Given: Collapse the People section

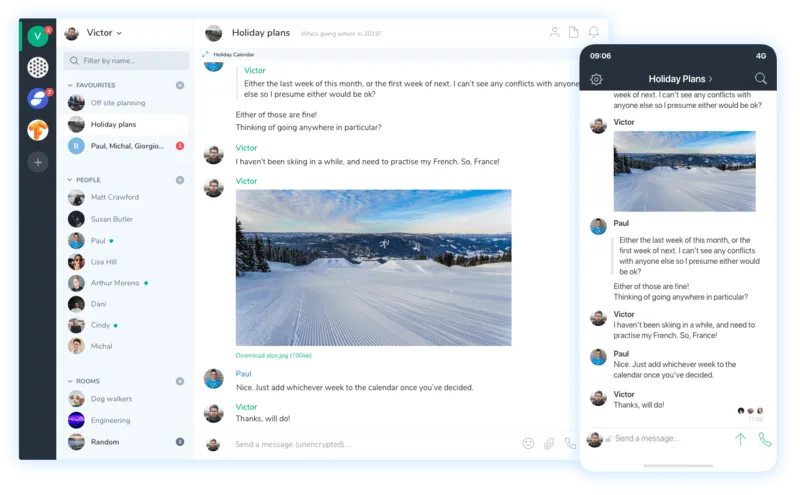Looking at the screenshot, I should 69,180.
